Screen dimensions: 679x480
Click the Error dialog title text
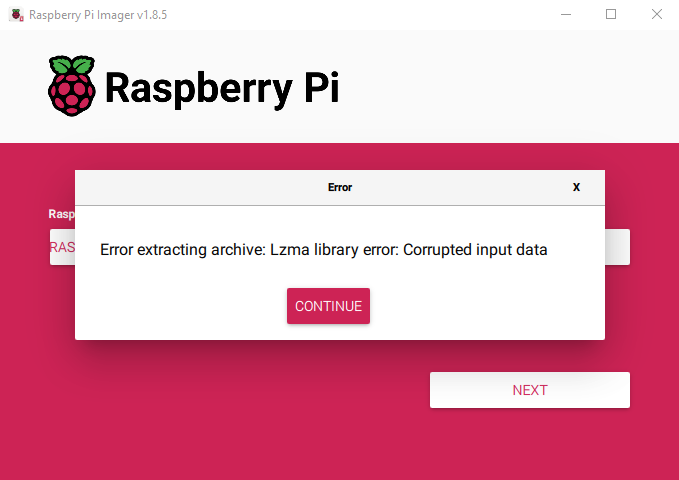tap(340, 187)
